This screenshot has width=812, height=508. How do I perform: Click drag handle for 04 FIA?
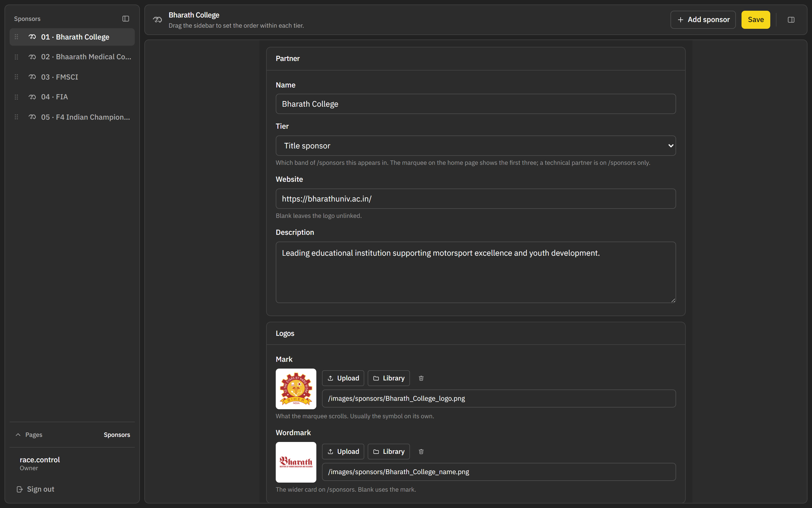click(x=16, y=97)
